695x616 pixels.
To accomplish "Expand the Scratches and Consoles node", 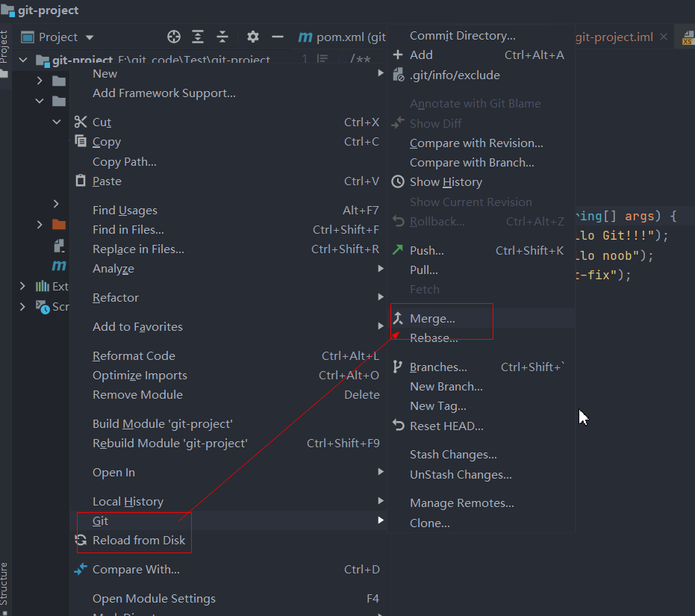I will [22, 306].
